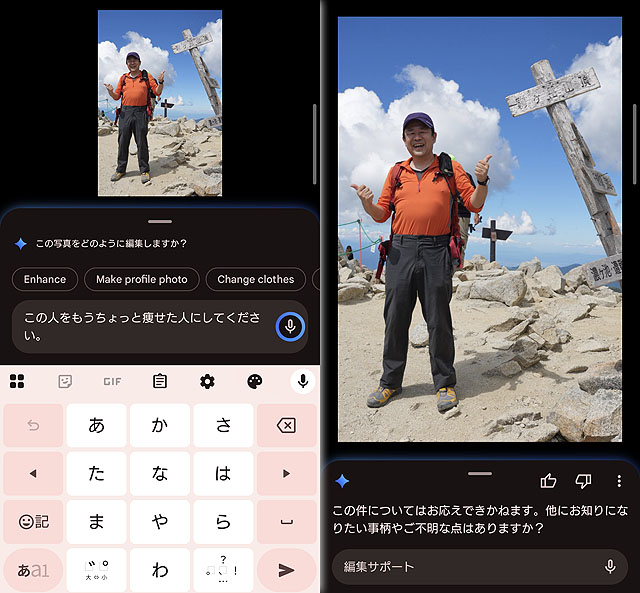Open the three-dot more options menu
This screenshot has width=640, height=593.
coord(619,481)
